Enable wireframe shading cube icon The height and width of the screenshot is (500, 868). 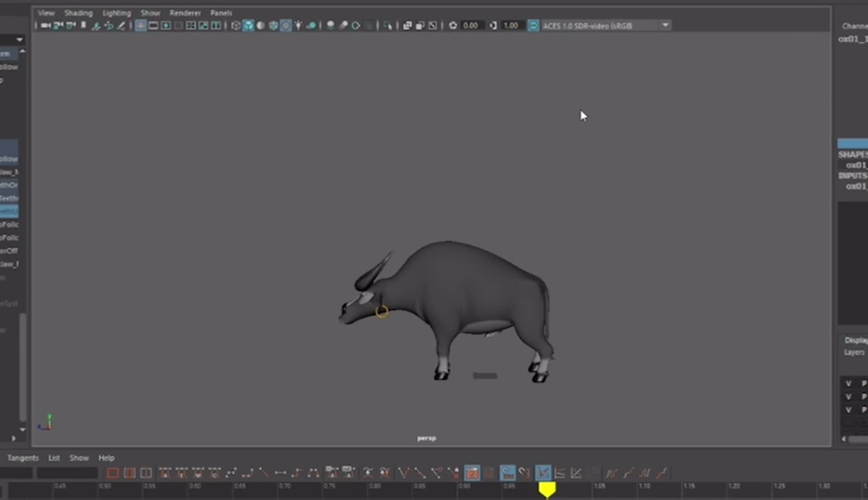click(x=236, y=26)
